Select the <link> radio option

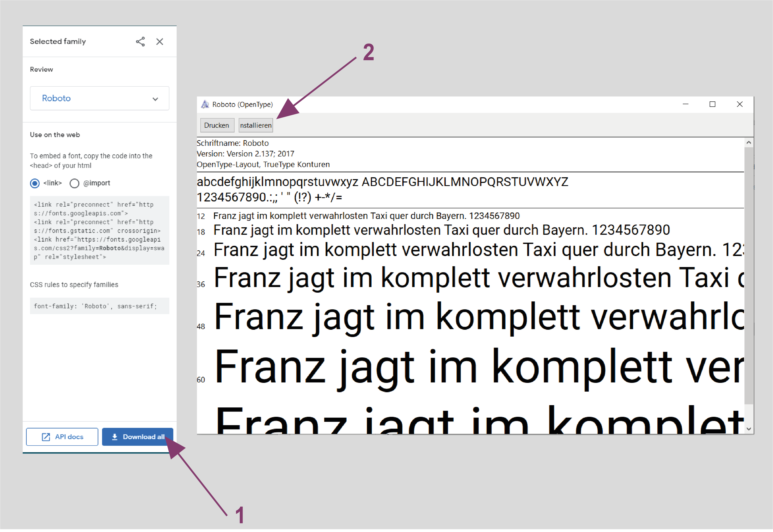pyautogui.click(x=35, y=184)
